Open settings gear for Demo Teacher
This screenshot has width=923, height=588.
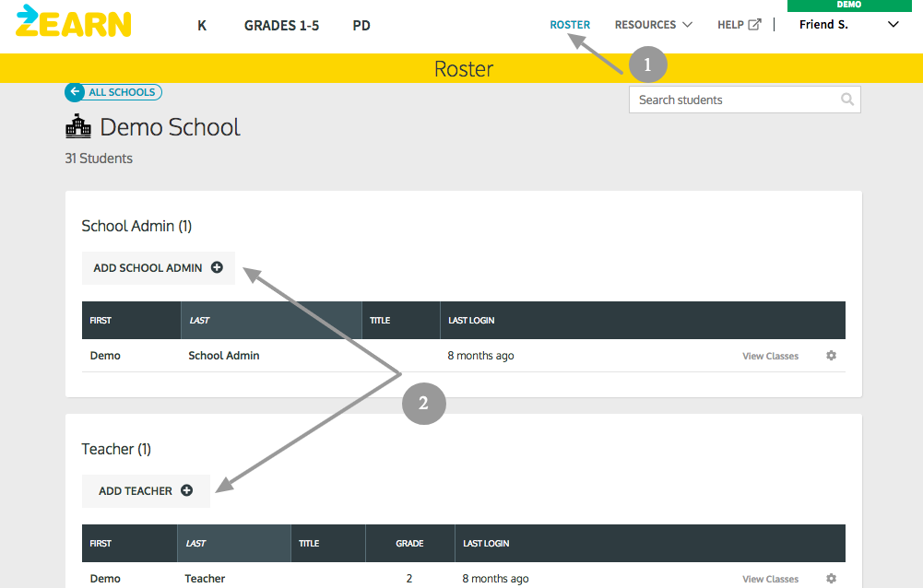pyautogui.click(x=831, y=579)
